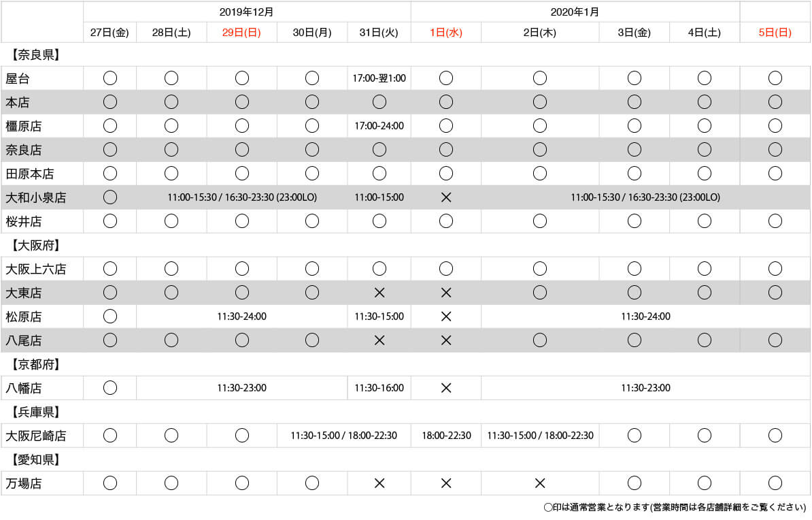The height and width of the screenshot is (520, 812).
Task: Click the 【大阪府】 section heading
Action: coord(36,246)
